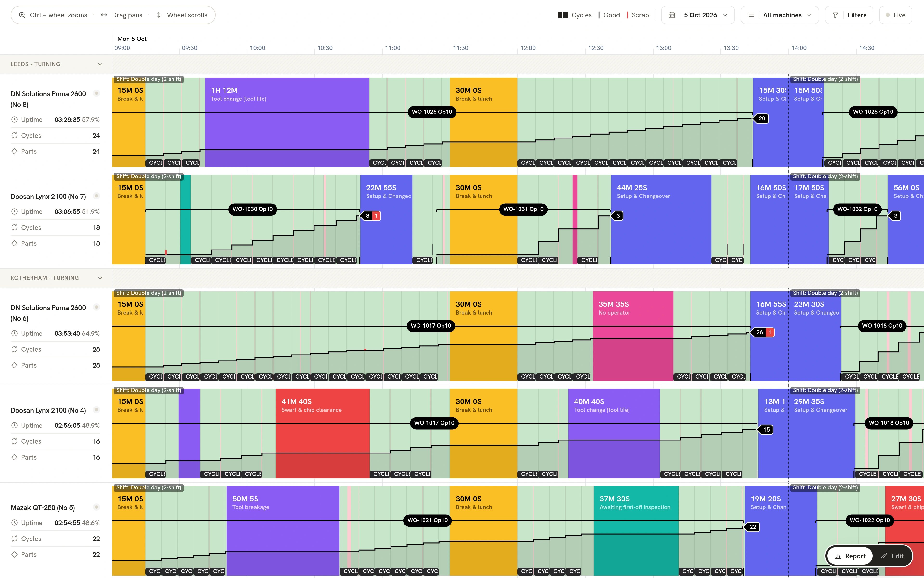Screen dimensions: 924x578
Task: Click the bar chart icon on Report button
Action: tap(838, 556)
